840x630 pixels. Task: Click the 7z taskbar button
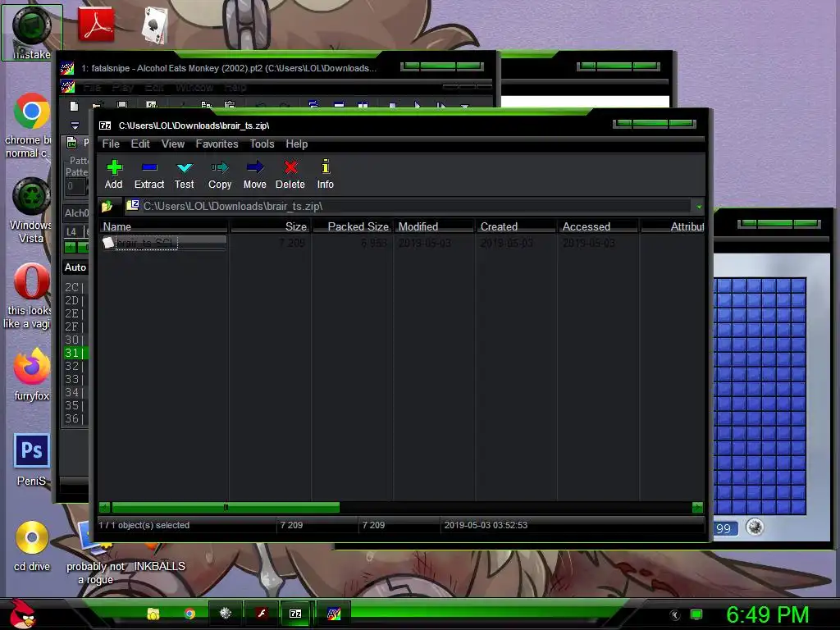(295, 614)
